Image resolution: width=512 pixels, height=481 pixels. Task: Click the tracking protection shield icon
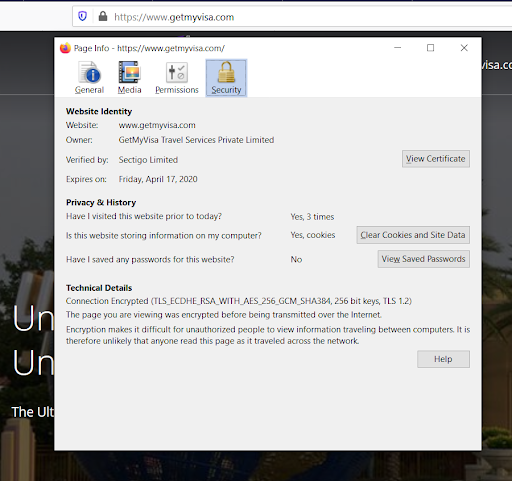(x=82, y=16)
